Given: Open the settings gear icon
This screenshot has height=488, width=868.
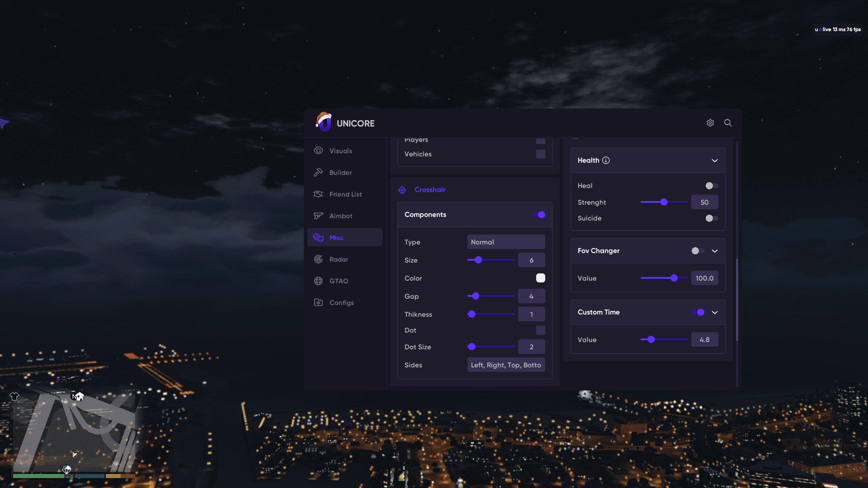Looking at the screenshot, I should 710,123.
